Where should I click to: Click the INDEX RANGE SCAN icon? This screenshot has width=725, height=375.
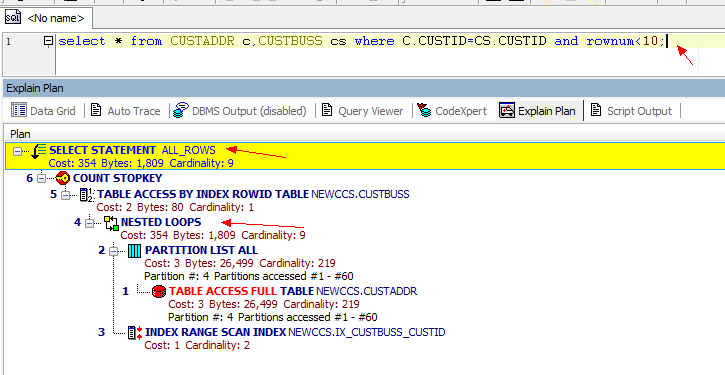click(135, 332)
